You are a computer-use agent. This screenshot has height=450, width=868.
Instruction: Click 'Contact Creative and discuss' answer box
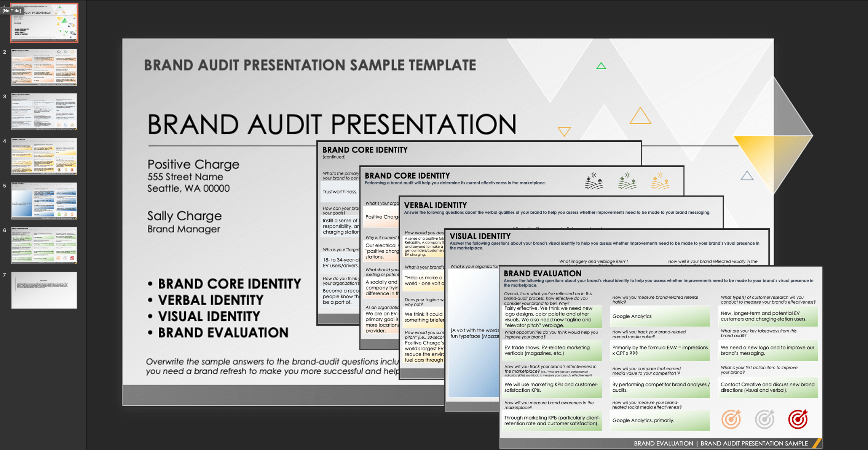[768, 387]
